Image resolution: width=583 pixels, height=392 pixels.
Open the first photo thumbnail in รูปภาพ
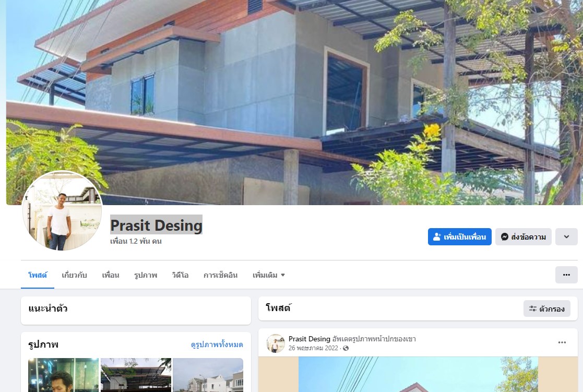(63, 375)
